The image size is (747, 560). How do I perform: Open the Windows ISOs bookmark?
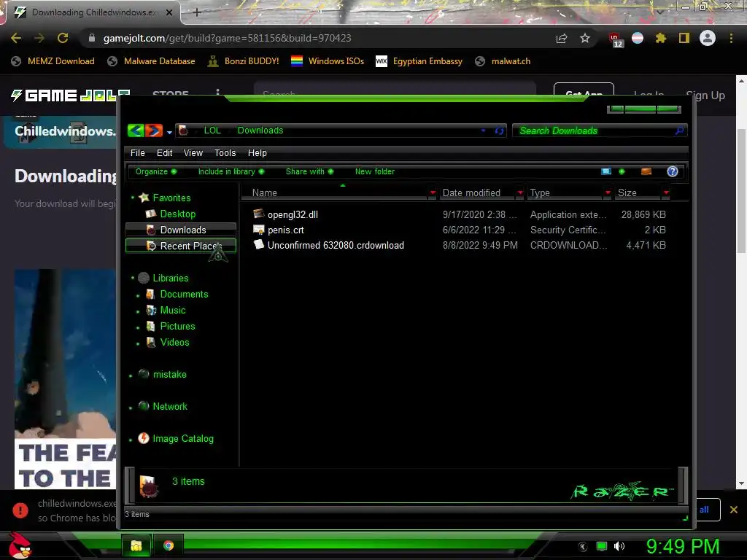328,61
